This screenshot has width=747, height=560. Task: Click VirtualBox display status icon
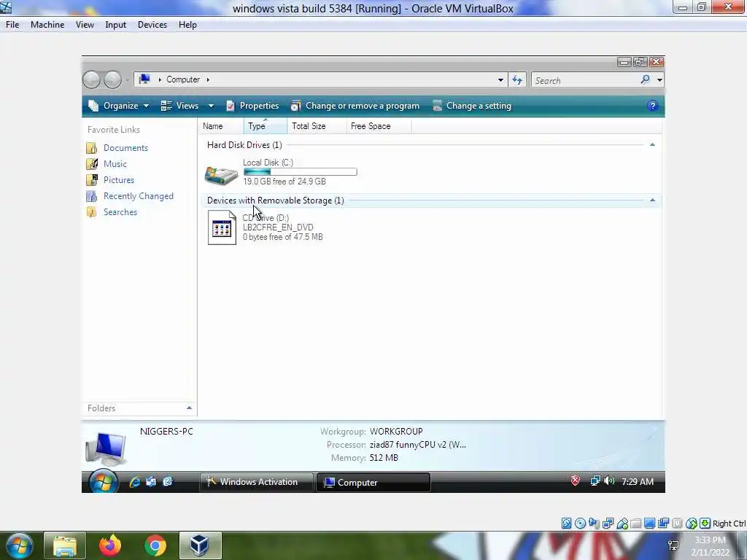click(x=649, y=524)
